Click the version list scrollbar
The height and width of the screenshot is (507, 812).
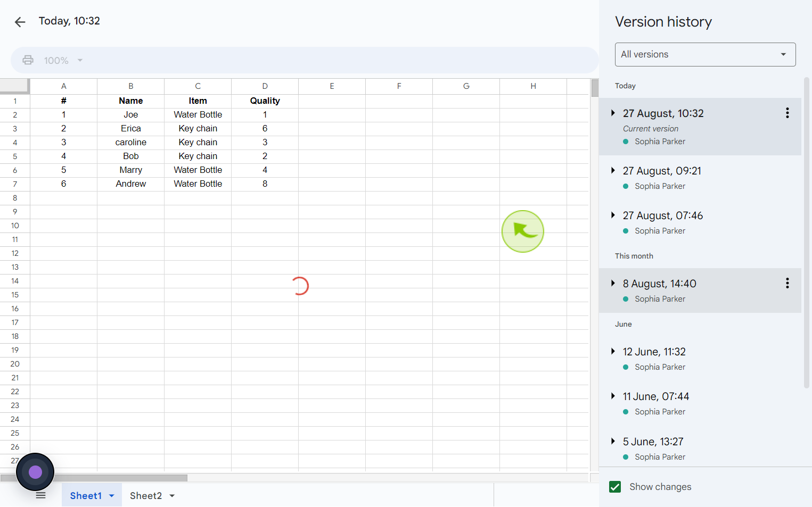807,232
